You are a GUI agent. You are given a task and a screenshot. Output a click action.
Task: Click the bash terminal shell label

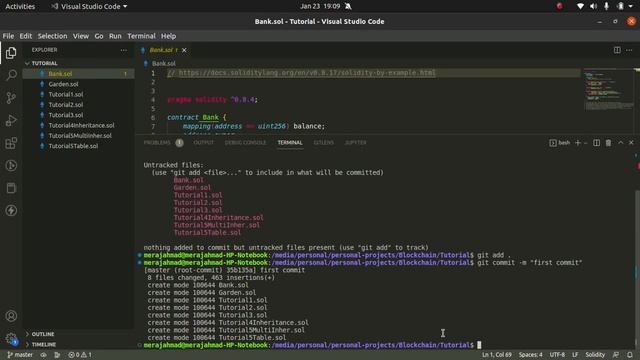coord(560,143)
